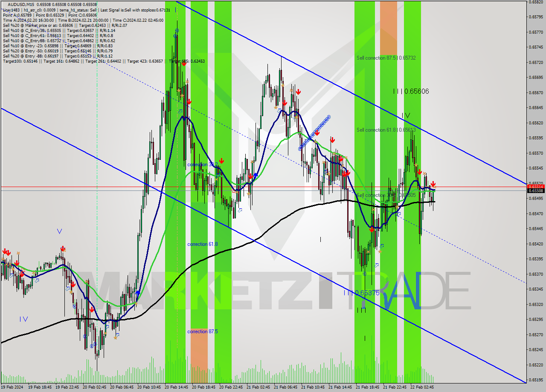The width and height of the screenshot is (546, 392).
Task: Click the 'Target100: 0.65146' targets line
Action: coord(104,61)
